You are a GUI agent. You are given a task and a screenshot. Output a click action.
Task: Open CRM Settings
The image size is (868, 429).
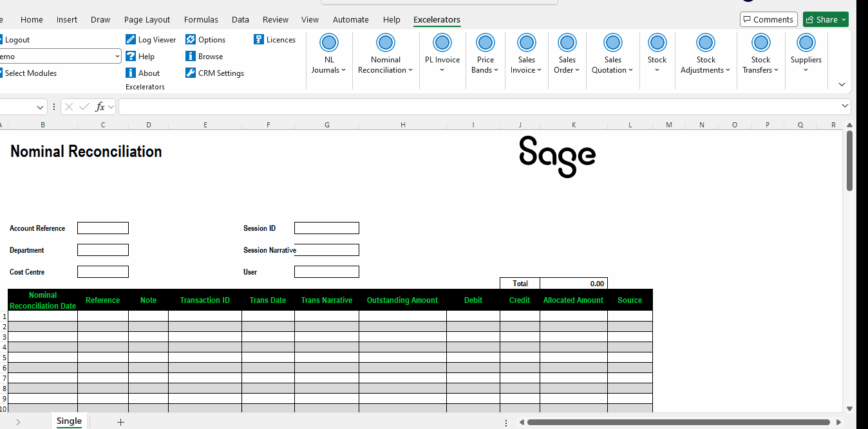coord(214,73)
